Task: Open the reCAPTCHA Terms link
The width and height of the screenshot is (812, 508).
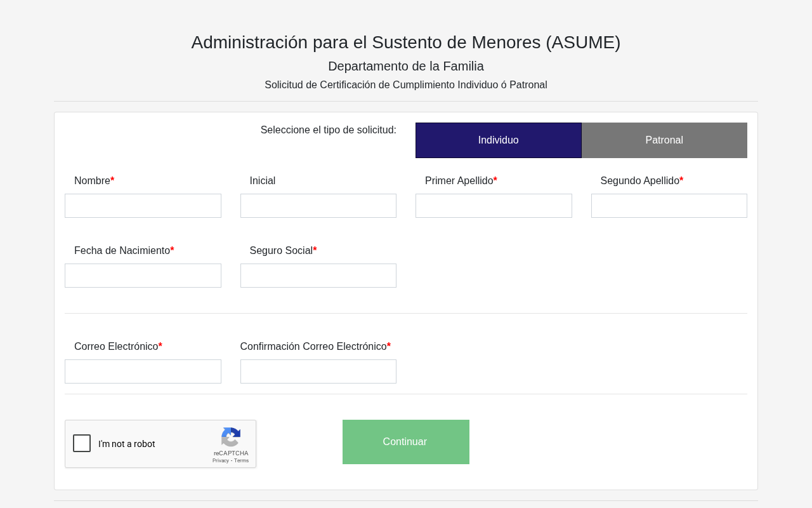Action: pyautogui.click(x=241, y=460)
